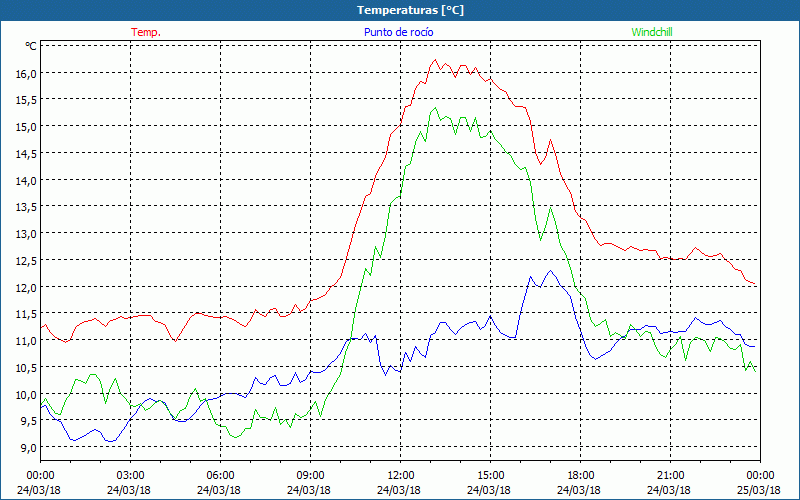Click the 15:00 time axis label
This screenshot has width=800, height=500.
[x=490, y=475]
